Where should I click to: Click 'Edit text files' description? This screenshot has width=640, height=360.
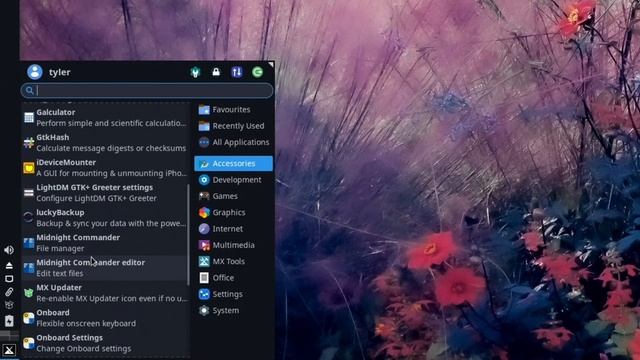(60, 273)
